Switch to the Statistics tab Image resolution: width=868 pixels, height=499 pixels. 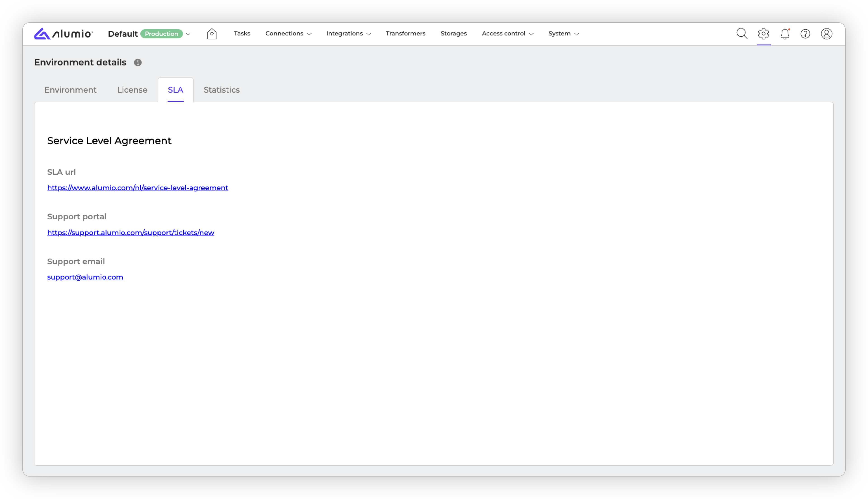tap(222, 90)
